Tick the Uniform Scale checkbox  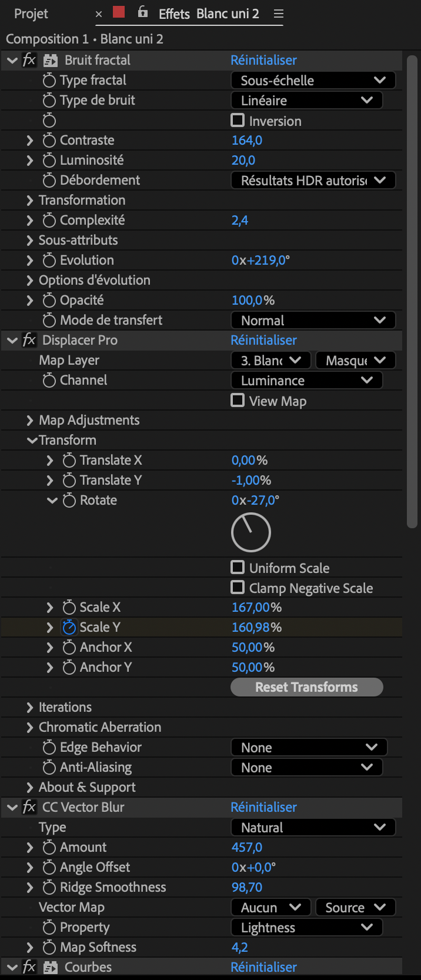238,568
